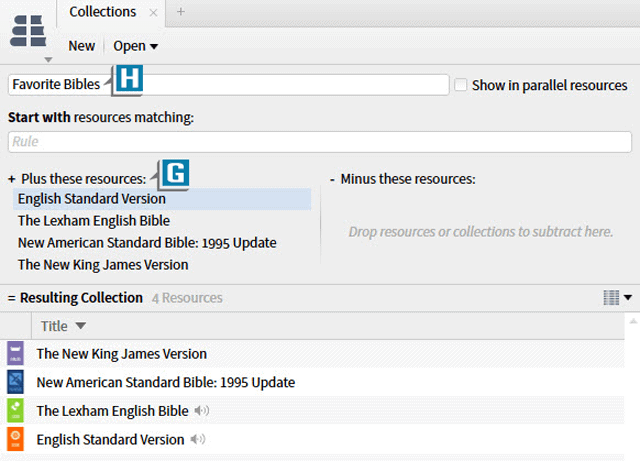640x461 pixels.
Task: Open the column view layout icon
Action: click(x=611, y=297)
